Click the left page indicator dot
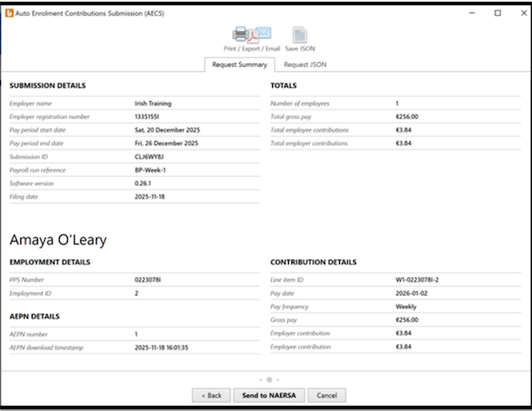 (x=260, y=380)
